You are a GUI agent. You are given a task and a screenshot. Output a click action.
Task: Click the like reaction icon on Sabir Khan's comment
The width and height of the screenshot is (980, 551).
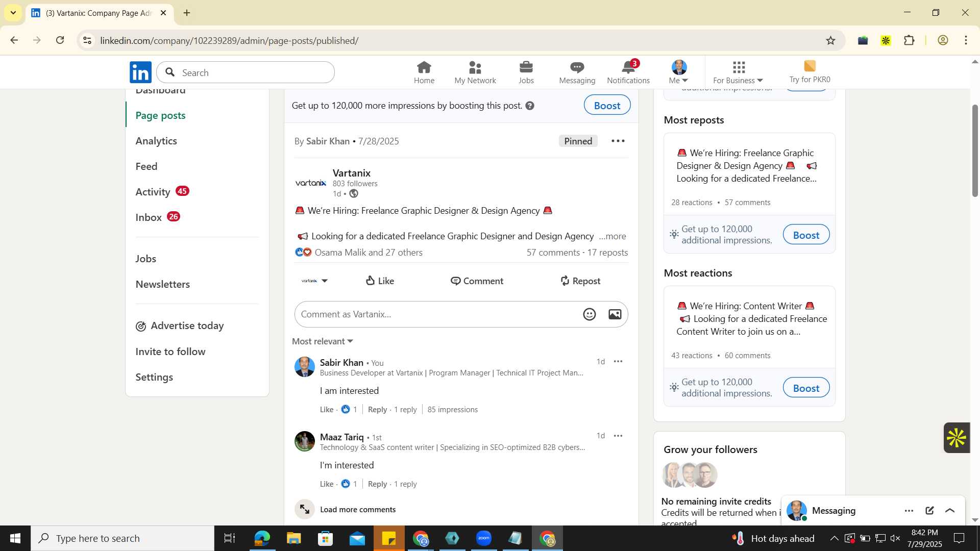(x=346, y=409)
